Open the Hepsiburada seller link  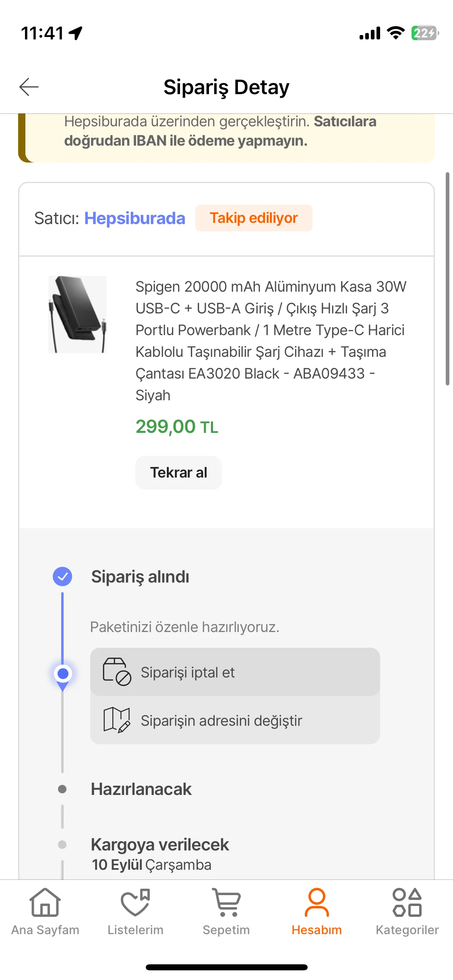tap(134, 218)
